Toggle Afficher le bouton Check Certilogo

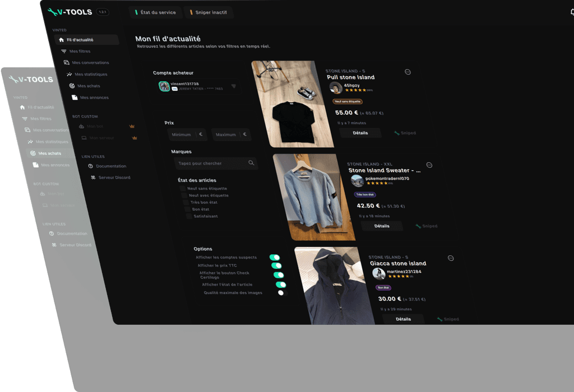point(279,275)
